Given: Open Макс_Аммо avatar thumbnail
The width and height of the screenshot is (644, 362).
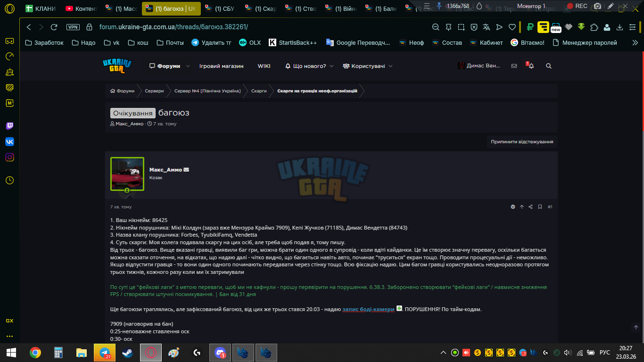Looking at the screenshot, I should [x=127, y=174].
